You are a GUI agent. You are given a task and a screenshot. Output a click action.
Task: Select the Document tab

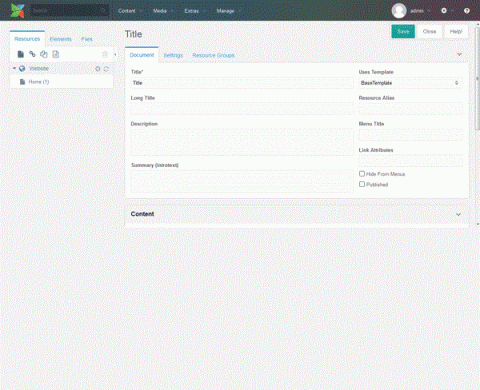click(142, 55)
